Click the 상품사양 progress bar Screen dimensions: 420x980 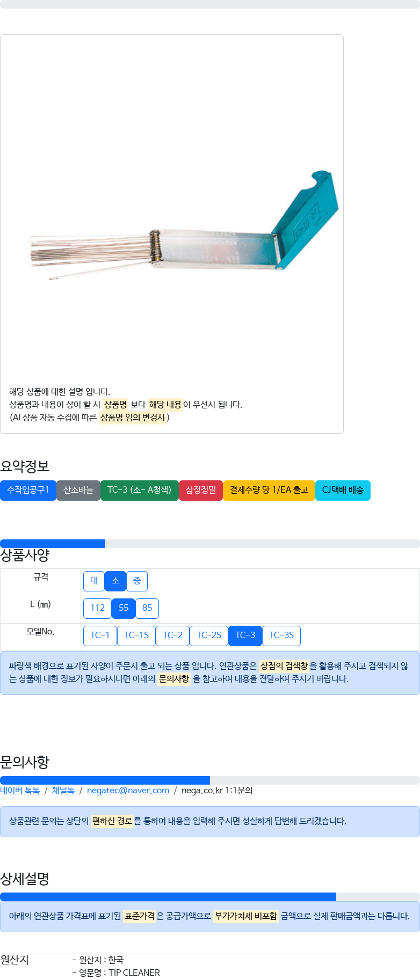(x=210, y=544)
